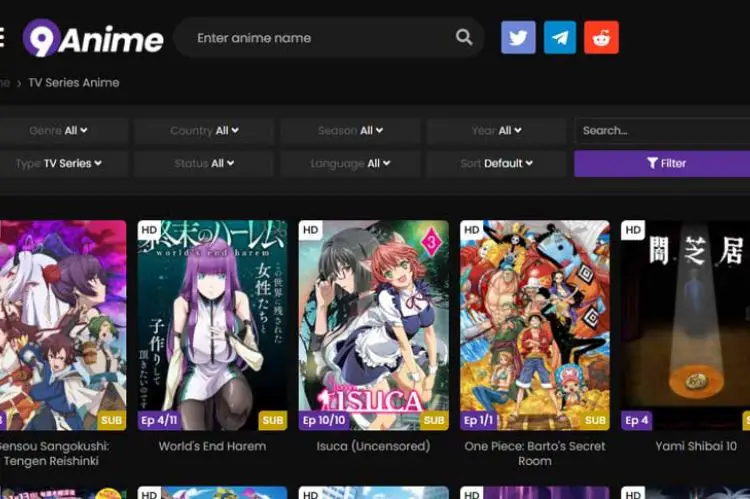Open Yami Shibai 10 title link
This screenshot has width=750, height=499.
[696, 446]
